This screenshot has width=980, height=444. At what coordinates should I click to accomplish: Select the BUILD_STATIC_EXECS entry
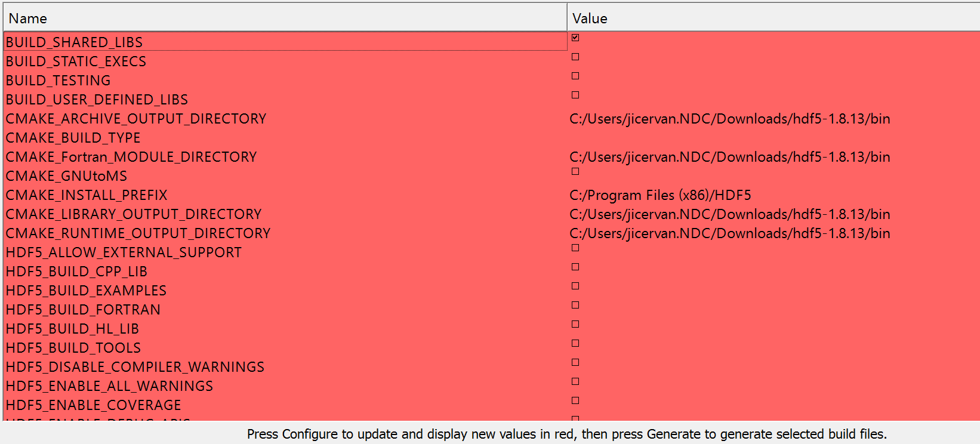tap(76, 61)
